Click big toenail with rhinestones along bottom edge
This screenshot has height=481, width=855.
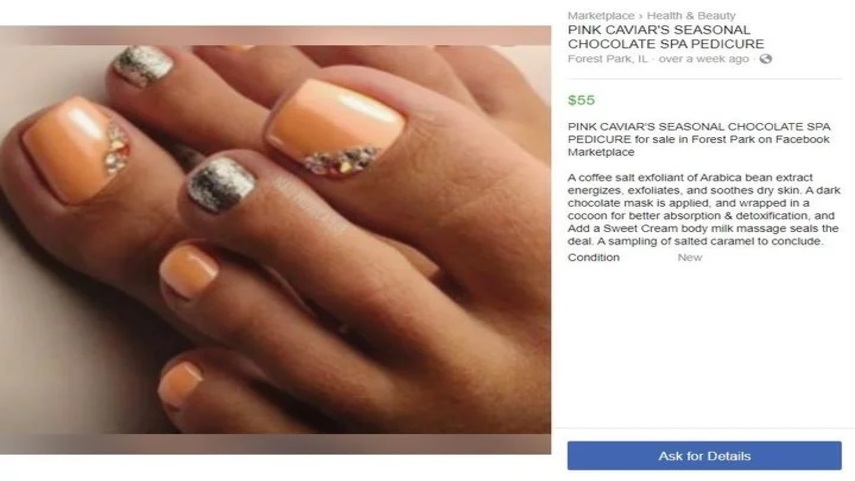pyautogui.click(x=335, y=127)
